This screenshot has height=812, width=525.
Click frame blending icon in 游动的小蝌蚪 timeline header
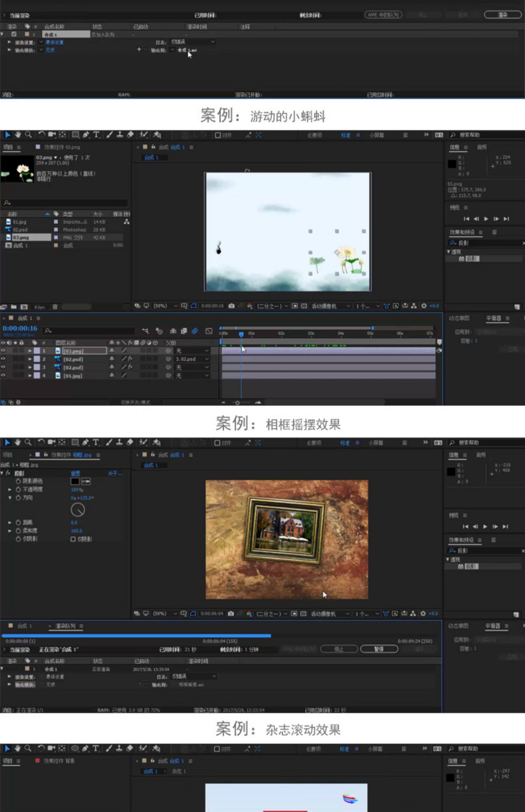tap(184, 331)
